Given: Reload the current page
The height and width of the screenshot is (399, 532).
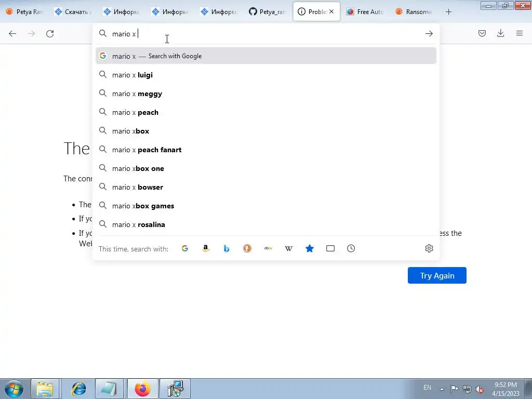Looking at the screenshot, I should point(50,33).
